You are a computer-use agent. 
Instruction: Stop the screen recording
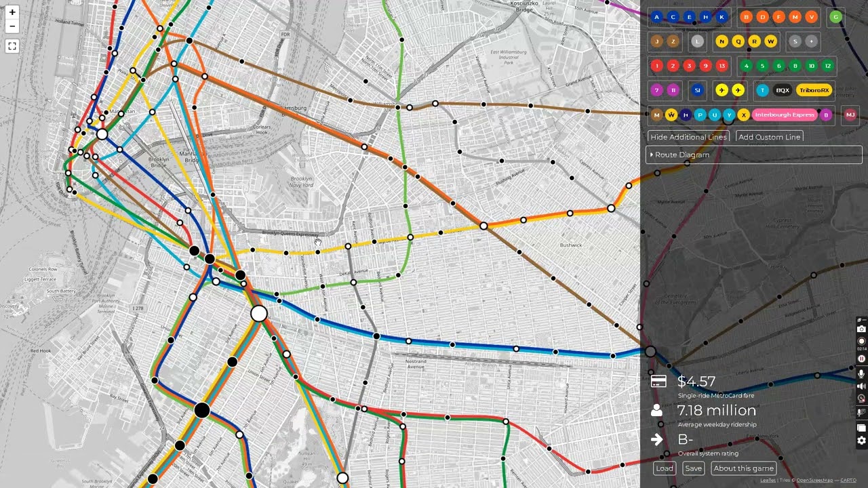pyautogui.click(x=861, y=341)
